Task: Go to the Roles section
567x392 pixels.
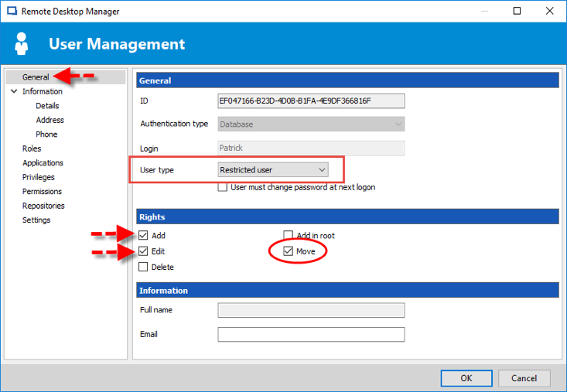Action: tap(32, 148)
